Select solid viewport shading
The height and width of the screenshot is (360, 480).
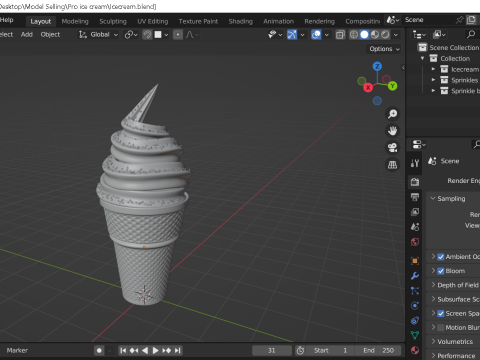(x=364, y=35)
